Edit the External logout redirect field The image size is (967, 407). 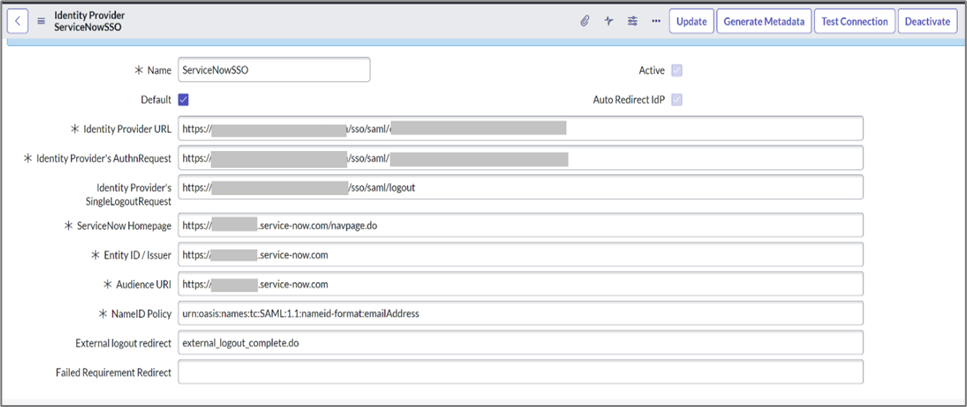[x=519, y=343]
